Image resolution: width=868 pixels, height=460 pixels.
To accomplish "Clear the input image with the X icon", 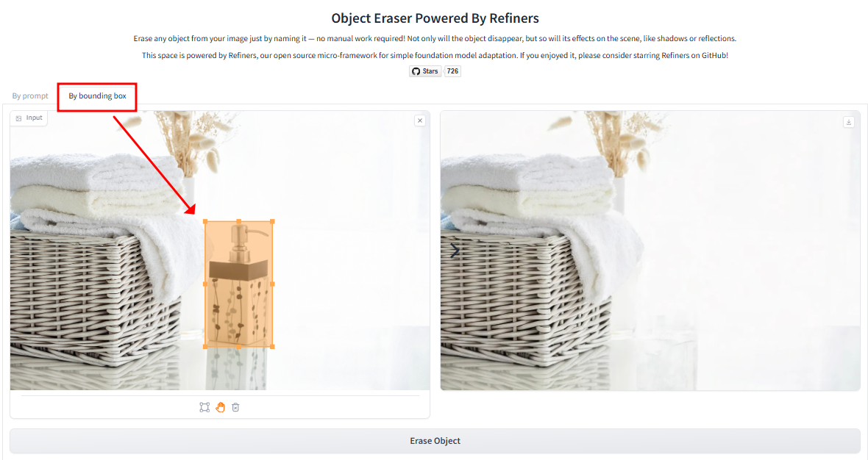I will point(420,121).
